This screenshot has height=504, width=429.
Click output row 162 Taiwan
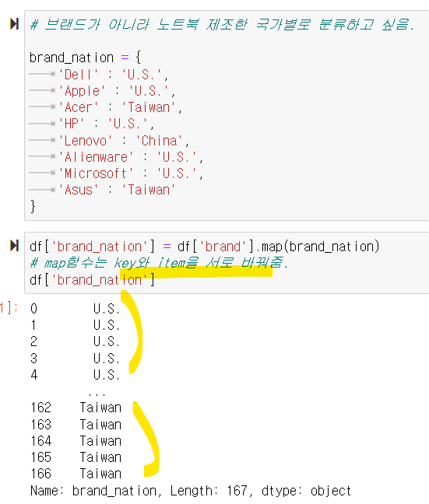coord(76,408)
